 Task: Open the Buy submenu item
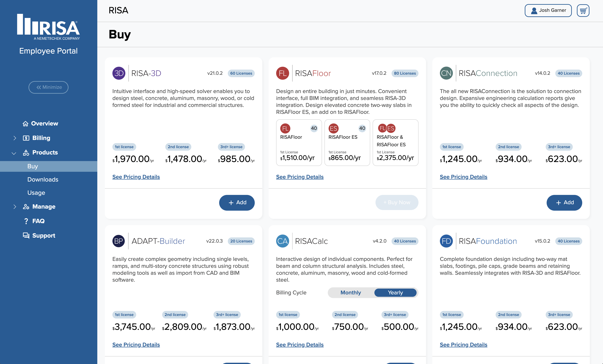tap(49, 166)
